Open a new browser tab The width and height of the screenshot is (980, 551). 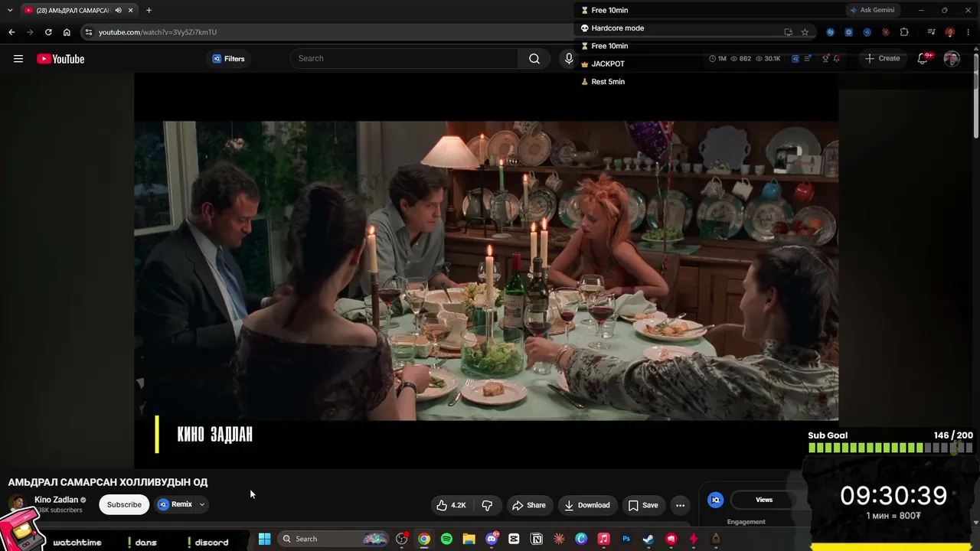coord(149,10)
